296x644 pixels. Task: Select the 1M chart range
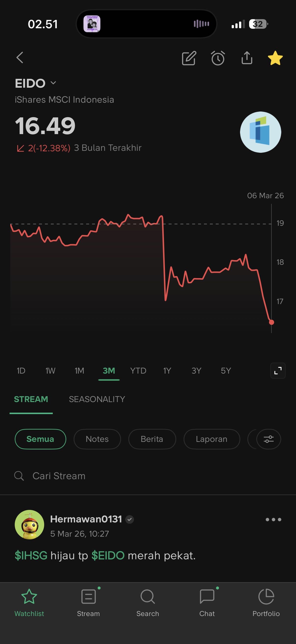(x=80, y=370)
